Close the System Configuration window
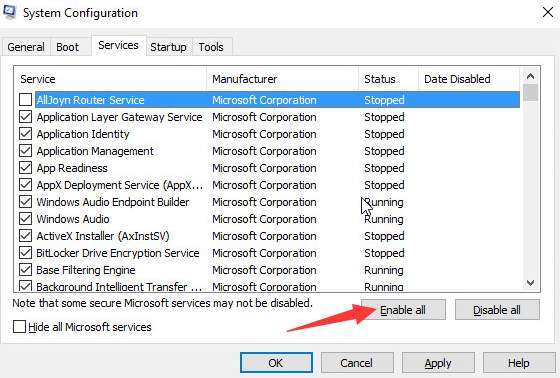 tap(548, 12)
